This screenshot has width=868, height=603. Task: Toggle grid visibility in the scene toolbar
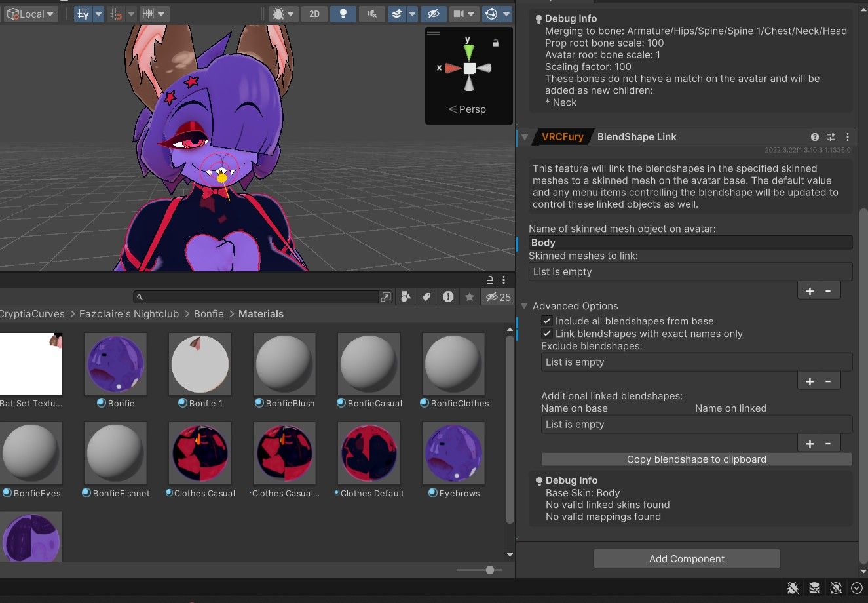point(83,14)
